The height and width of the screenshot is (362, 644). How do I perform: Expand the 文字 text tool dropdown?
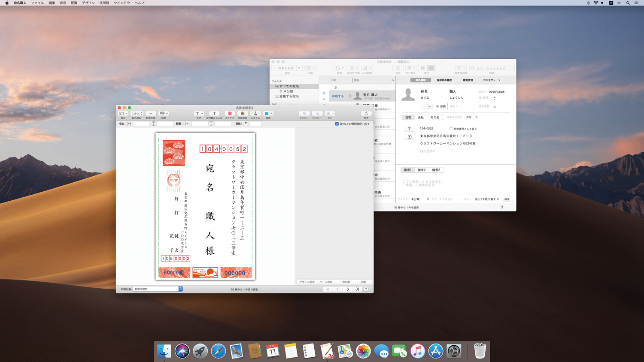pyautogui.click(x=202, y=114)
